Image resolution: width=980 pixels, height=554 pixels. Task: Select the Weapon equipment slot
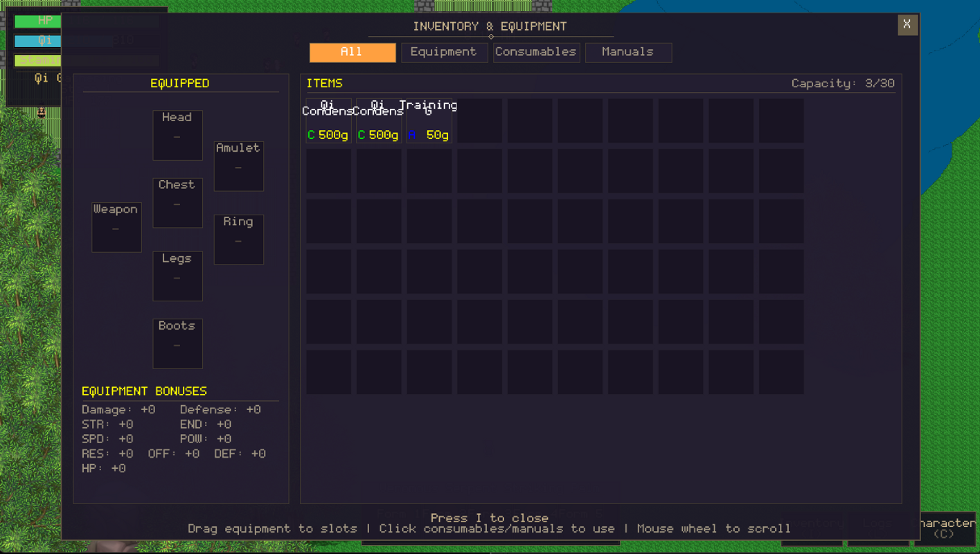(x=116, y=227)
